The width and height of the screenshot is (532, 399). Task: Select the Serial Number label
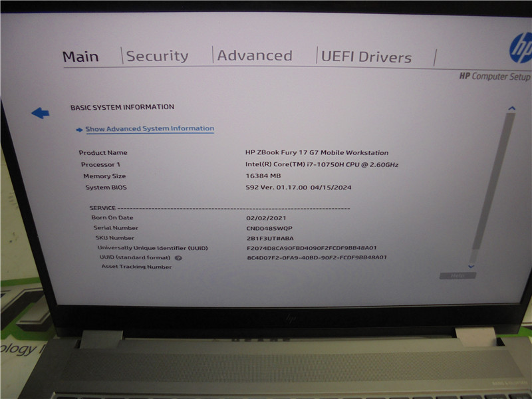coord(116,228)
